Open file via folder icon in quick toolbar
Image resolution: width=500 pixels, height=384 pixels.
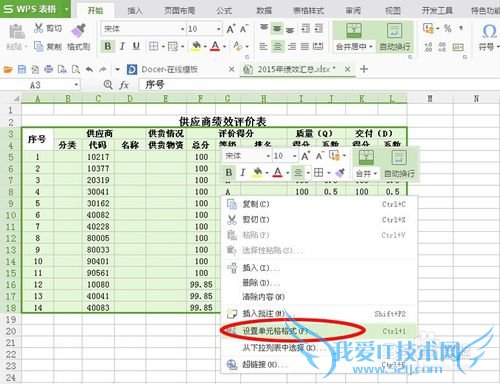pos(8,69)
